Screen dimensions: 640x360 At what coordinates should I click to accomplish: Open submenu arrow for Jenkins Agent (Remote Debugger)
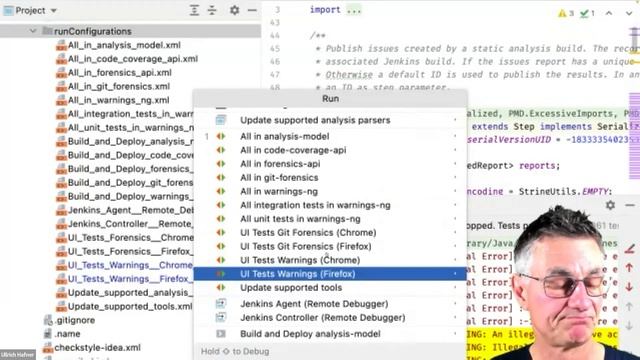coord(456,304)
